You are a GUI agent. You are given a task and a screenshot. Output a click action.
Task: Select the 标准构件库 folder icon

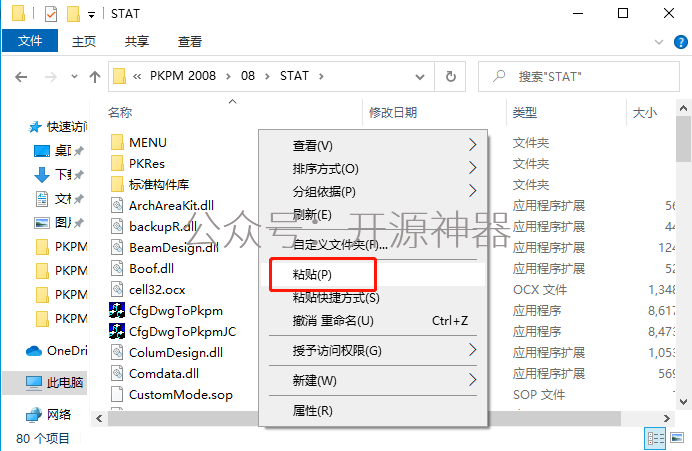pos(117,184)
